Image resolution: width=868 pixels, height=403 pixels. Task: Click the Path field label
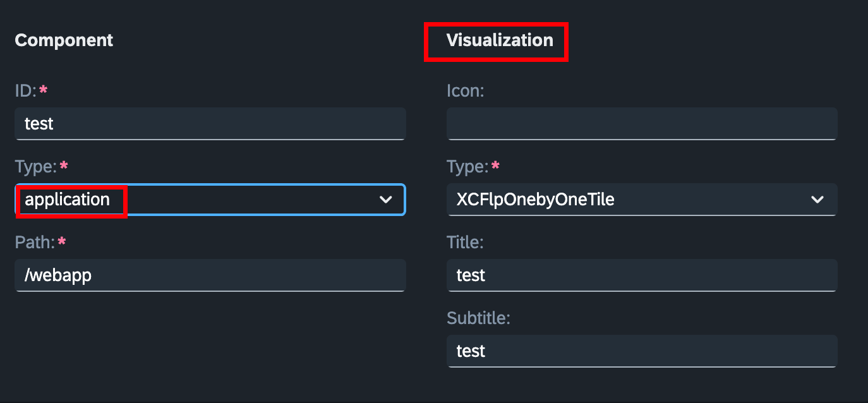pos(35,243)
